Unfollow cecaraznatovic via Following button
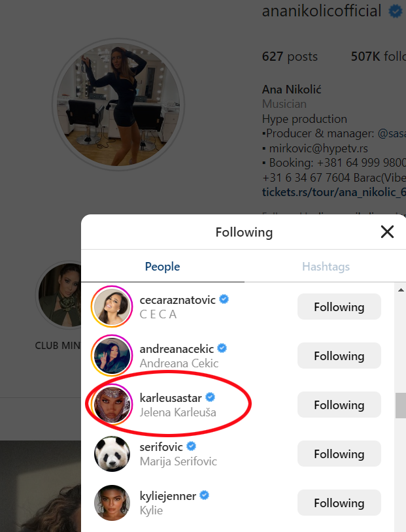406x532 pixels. point(339,307)
